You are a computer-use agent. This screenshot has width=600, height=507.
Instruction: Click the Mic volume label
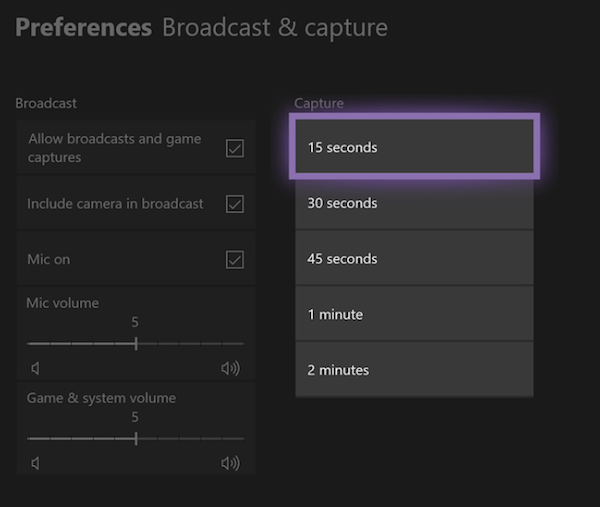coord(63,303)
